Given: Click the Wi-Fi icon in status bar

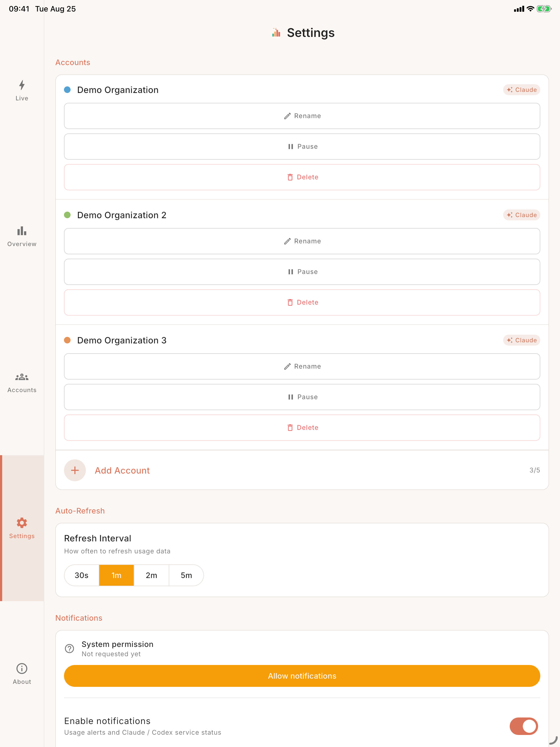Looking at the screenshot, I should (x=530, y=9).
